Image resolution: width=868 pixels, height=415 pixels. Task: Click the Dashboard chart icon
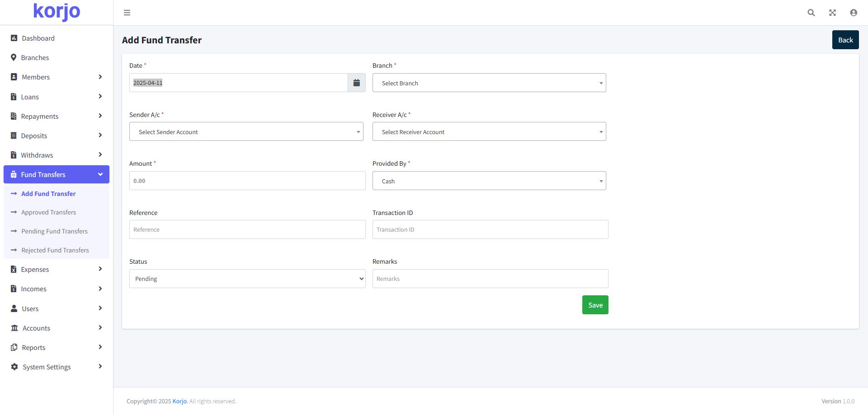[14, 38]
